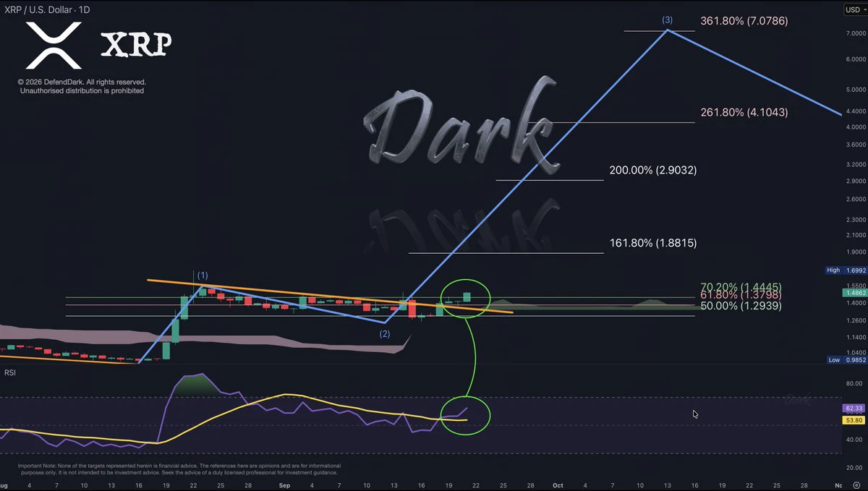
Task: Select the wave (3) label
Action: 668,20
